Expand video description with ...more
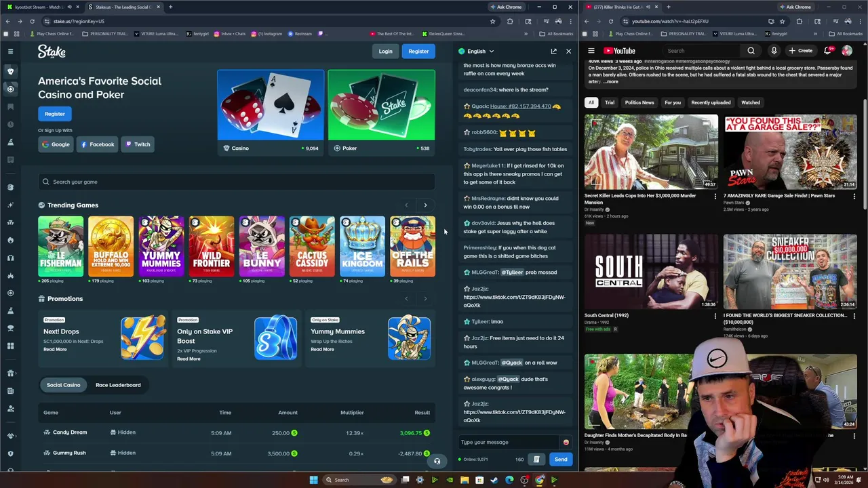The width and height of the screenshot is (868, 488). [x=610, y=81]
